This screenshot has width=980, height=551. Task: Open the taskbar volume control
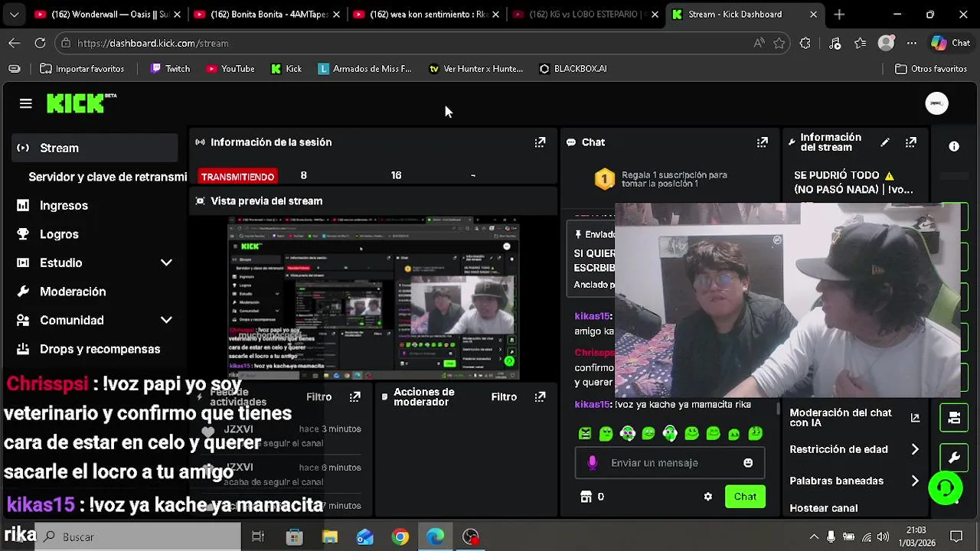pos(883,536)
